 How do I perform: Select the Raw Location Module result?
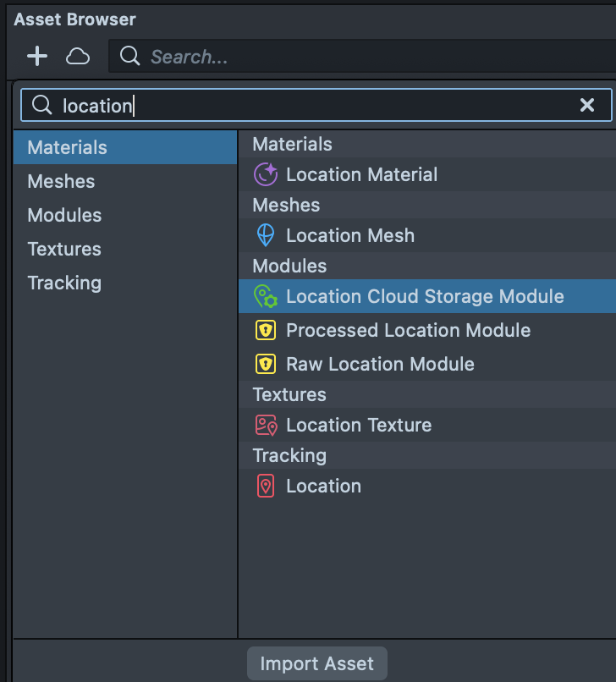click(x=380, y=365)
